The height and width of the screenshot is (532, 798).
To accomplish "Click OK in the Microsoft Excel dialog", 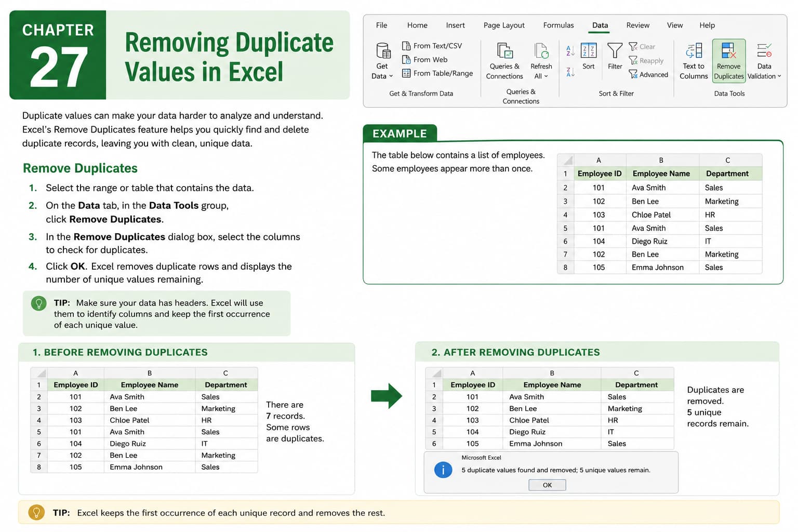I will [x=547, y=485].
